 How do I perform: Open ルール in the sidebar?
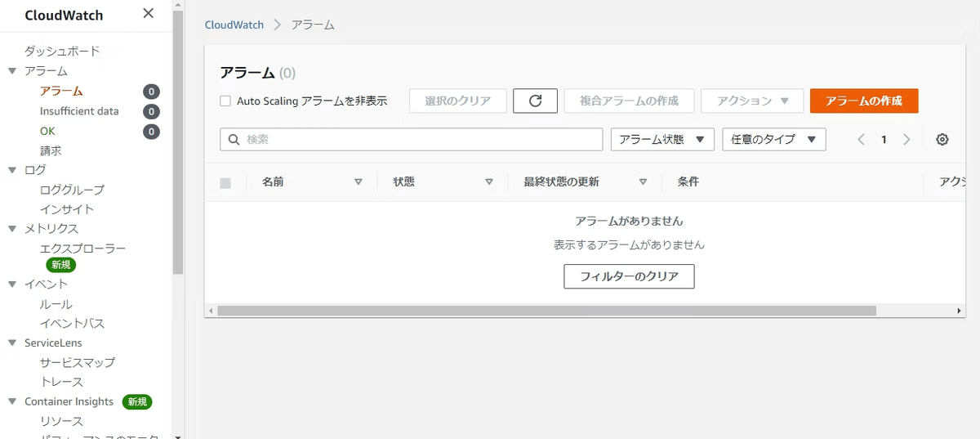(56, 304)
